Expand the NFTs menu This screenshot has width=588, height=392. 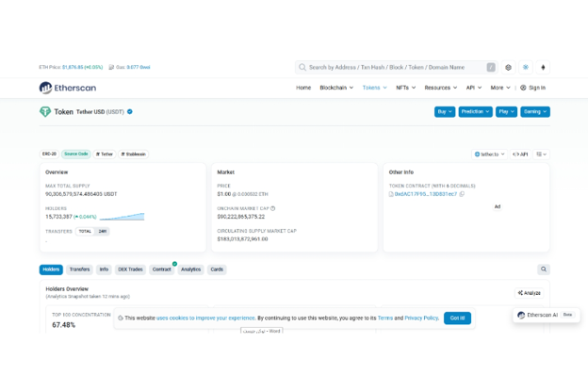pyautogui.click(x=406, y=88)
